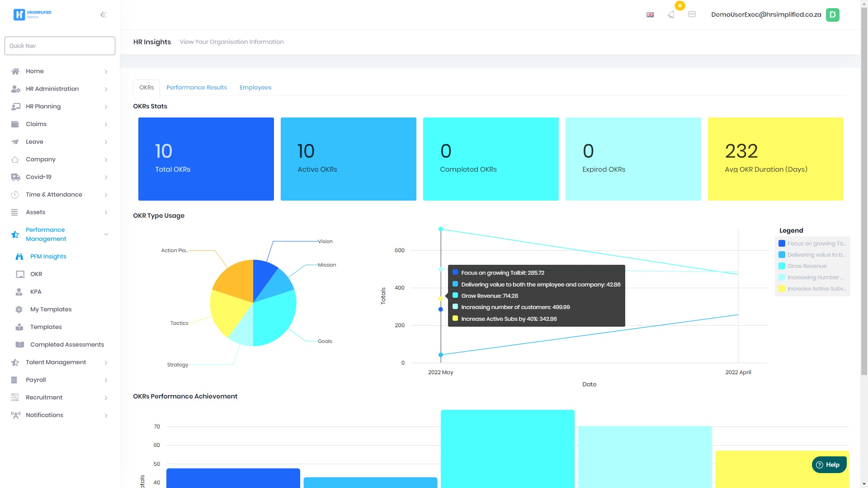868x488 pixels.
Task: Click the Covid-19 ambulance icon
Action: [x=15, y=177]
